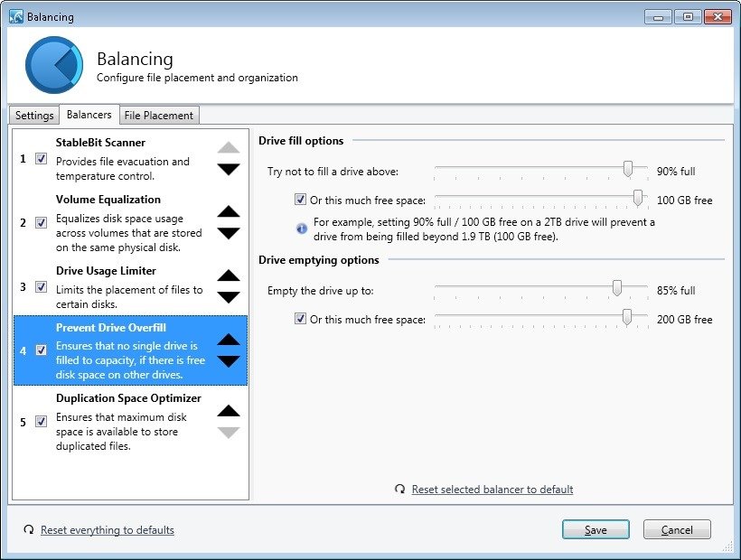Move Volume Equalization balancer up
Screen dimensions: 741x560
pos(229,211)
